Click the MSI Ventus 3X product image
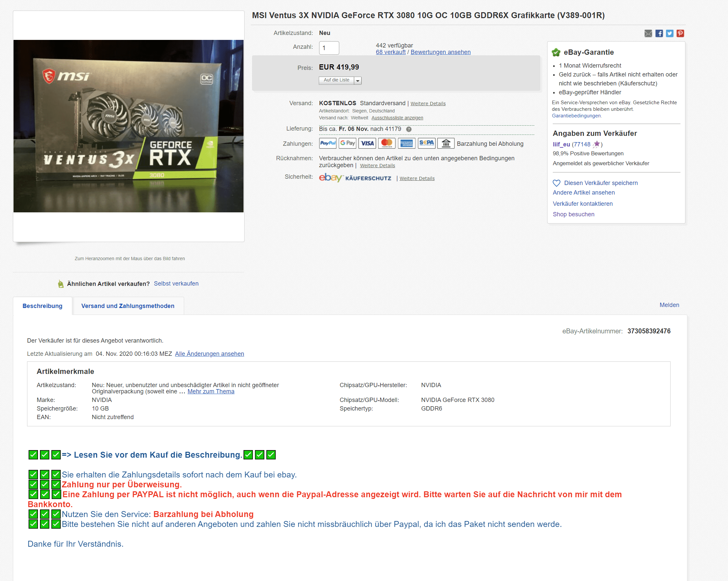Screen dimensions: 728x581 (128, 126)
